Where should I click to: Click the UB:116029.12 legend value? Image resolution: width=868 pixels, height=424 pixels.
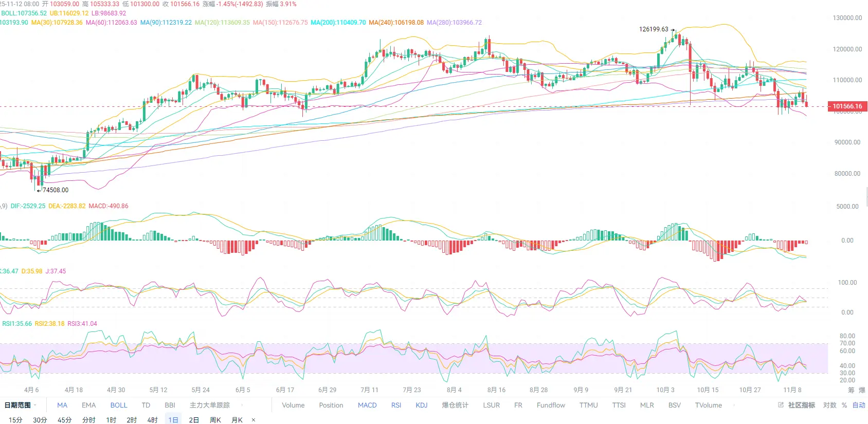69,13
